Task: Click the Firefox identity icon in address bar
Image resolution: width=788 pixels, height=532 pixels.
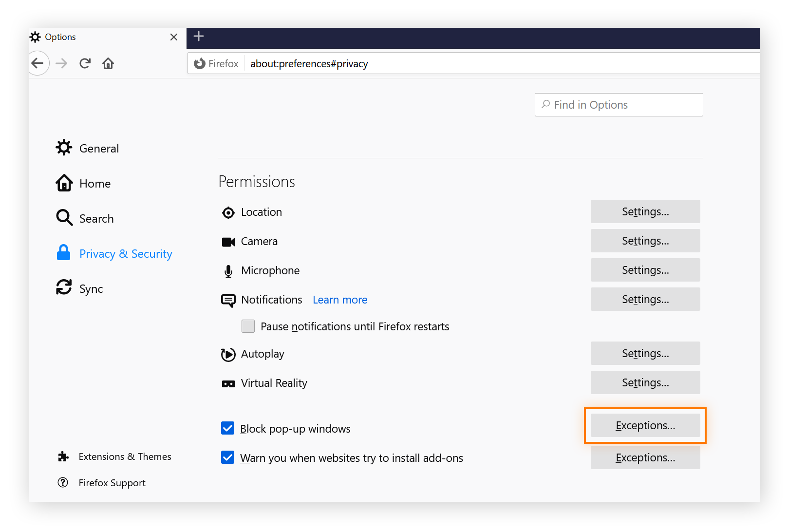Action: tap(200, 64)
